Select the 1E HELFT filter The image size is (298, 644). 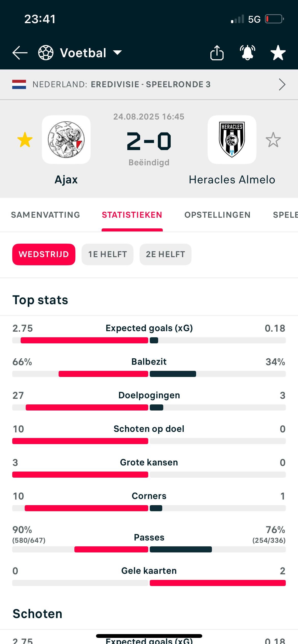point(107,254)
